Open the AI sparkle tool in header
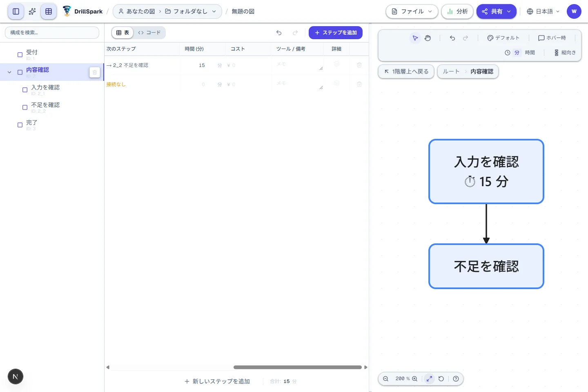This screenshot has width=588, height=392. [32, 11]
